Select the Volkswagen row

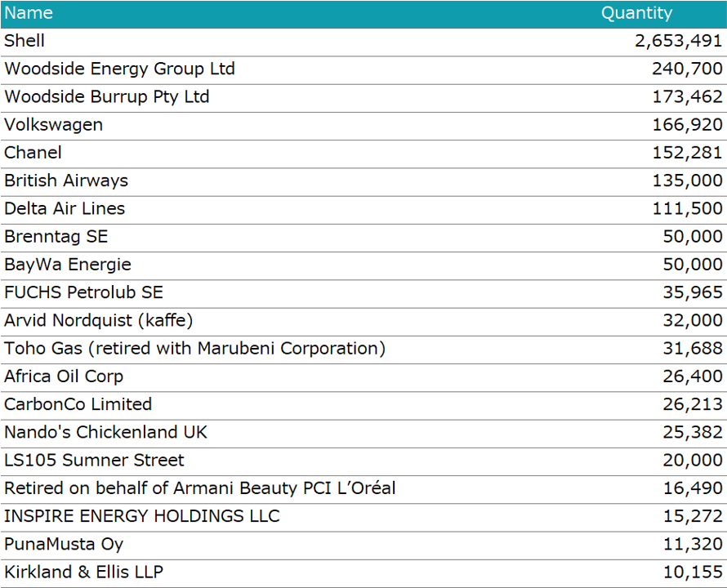click(x=54, y=125)
